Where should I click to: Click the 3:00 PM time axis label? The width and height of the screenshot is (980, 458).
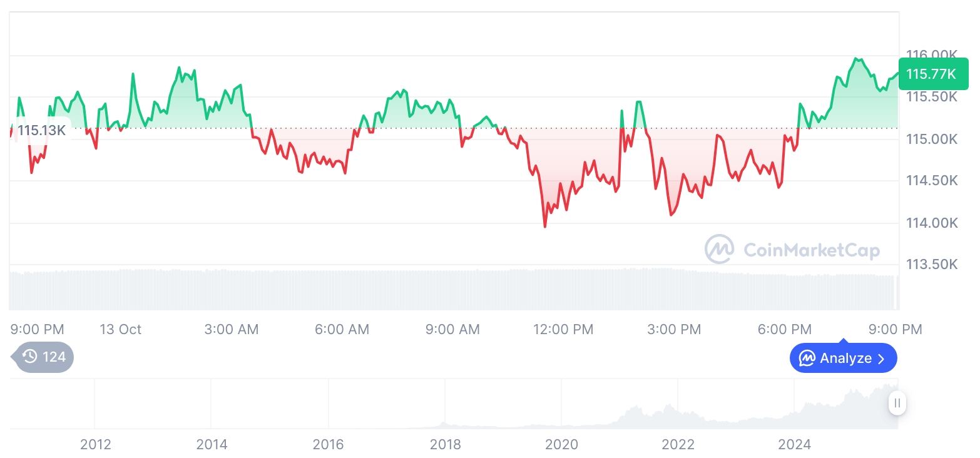(x=674, y=329)
